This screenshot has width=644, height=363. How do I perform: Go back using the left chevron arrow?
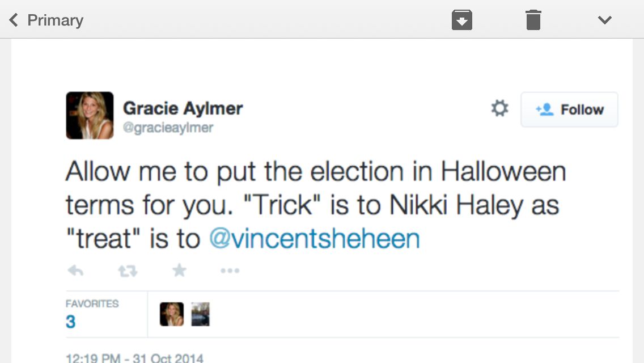pos(14,20)
